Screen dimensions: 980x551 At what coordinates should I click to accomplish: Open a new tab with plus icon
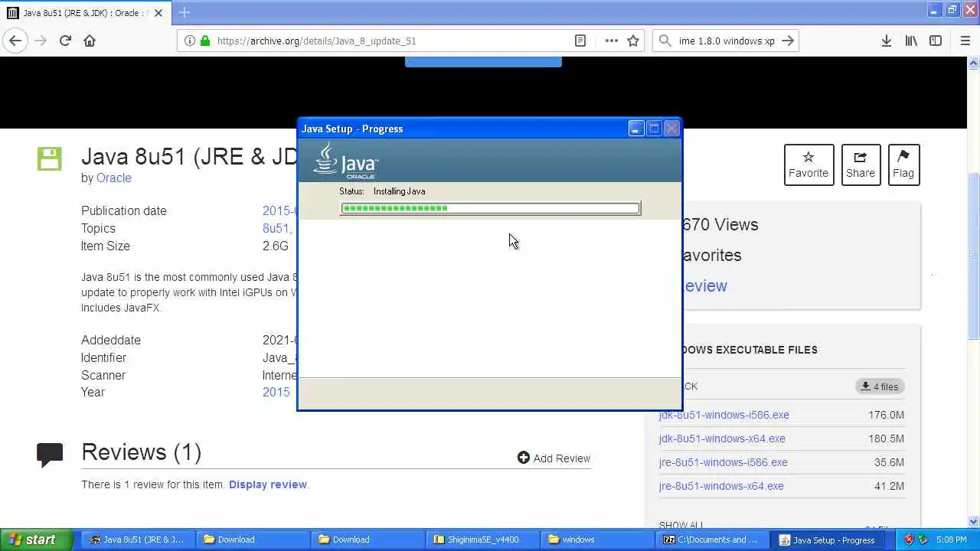coord(184,12)
